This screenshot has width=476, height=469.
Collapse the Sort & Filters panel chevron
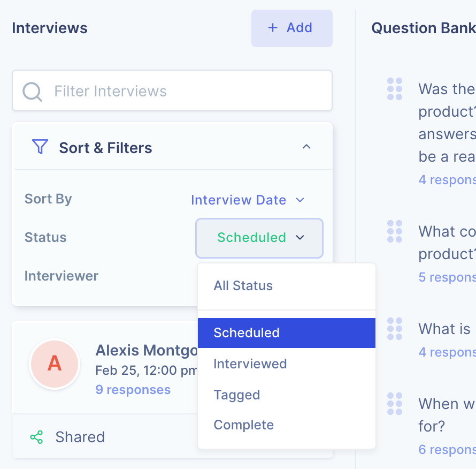coord(306,147)
